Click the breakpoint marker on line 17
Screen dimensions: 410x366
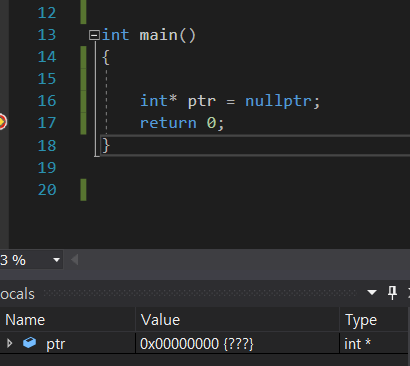coord(2,122)
